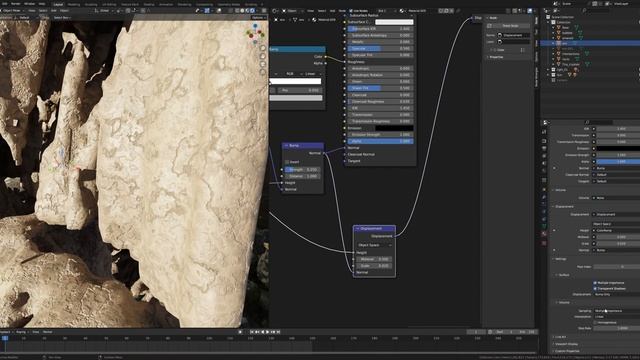Viewport: 640px width, 360px height.
Task: Adjust Strength slider on Bump node
Action: [x=302, y=169]
